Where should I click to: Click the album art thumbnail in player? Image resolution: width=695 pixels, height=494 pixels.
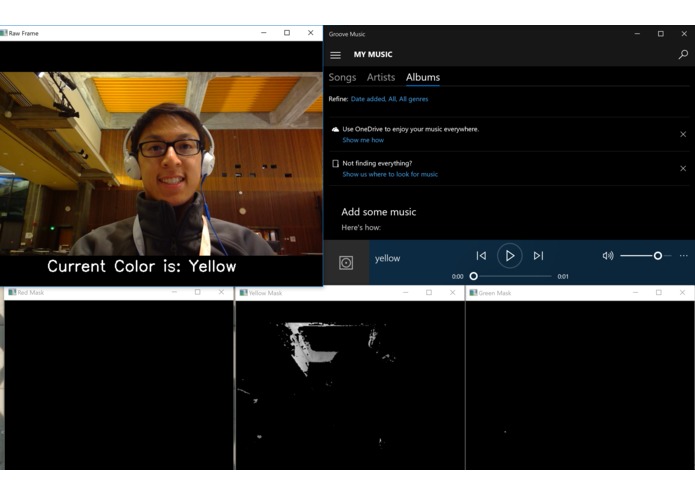tap(346, 263)
